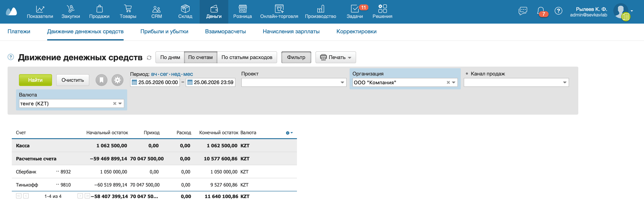
Task: Clear the Валюта field value
Action: [x=115, y=103]
